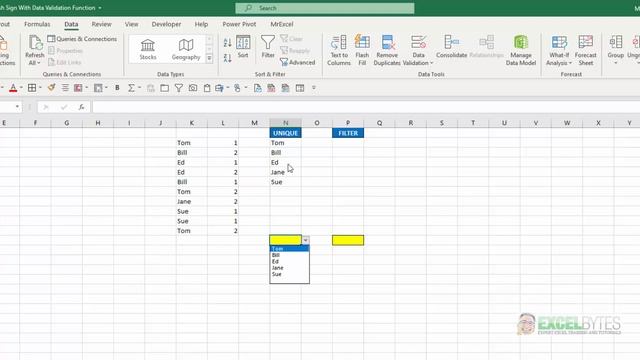
Task: Open the Formulas tab
Action: pyautogui.click(x=37, y=24)
